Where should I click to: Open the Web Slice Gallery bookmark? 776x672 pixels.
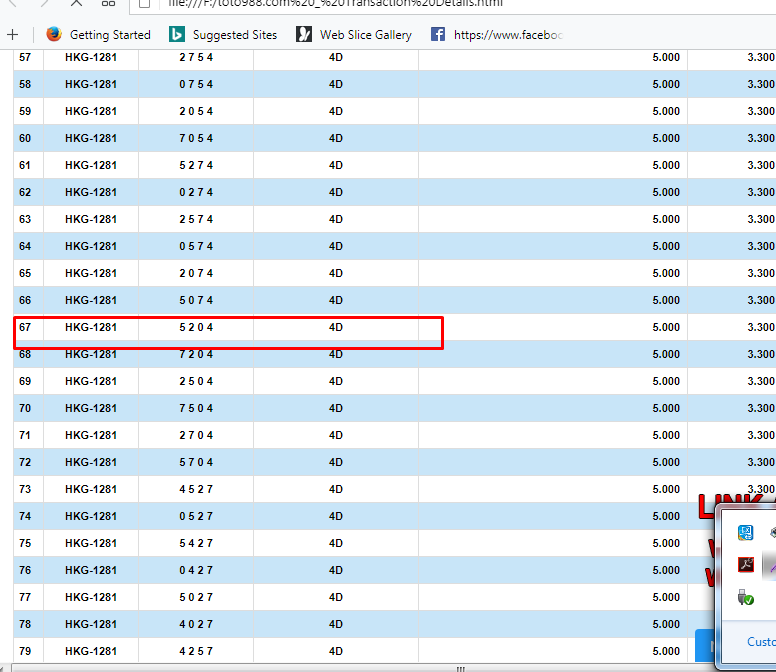[x=365, y=35]
